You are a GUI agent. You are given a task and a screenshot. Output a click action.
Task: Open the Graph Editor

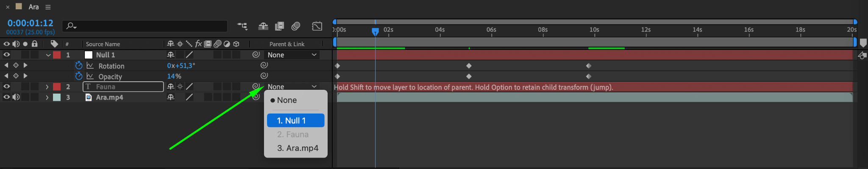[x=317, y=26]
